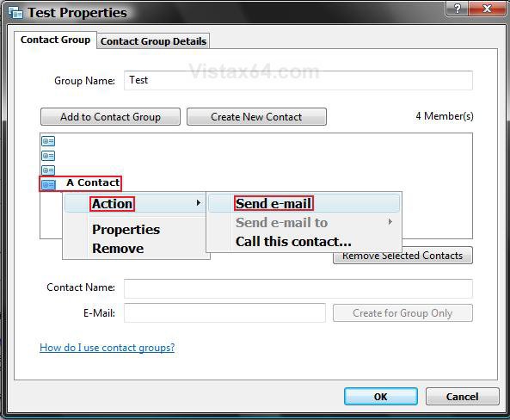Select Remove in the context menu

point(118,249)
